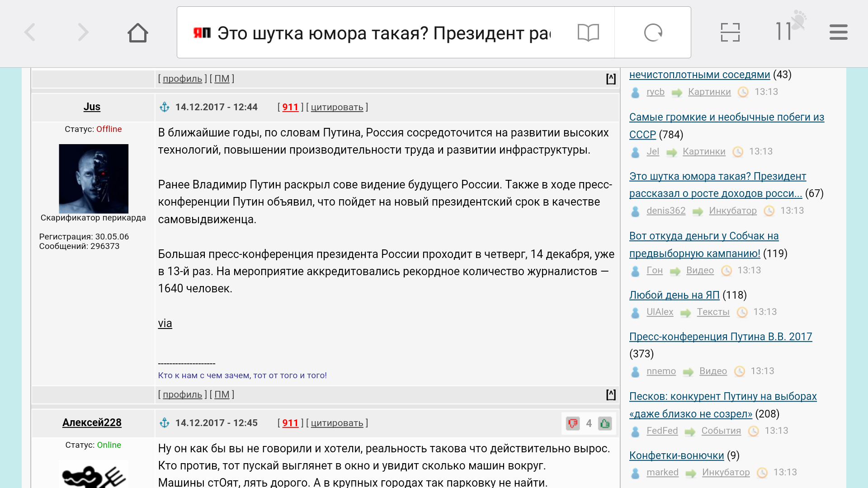Downvote the Алексей228 post

(573, 423)
